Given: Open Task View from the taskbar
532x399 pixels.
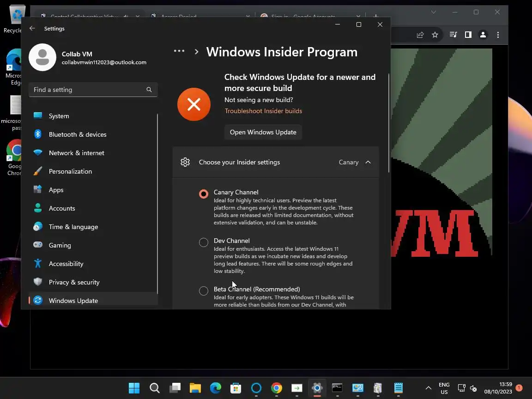Looking at the screenshot, I should click(175, 388).
